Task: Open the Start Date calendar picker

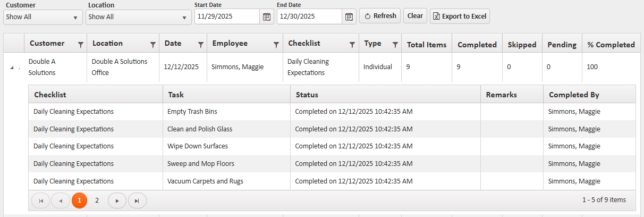Action: click(267, 16)
